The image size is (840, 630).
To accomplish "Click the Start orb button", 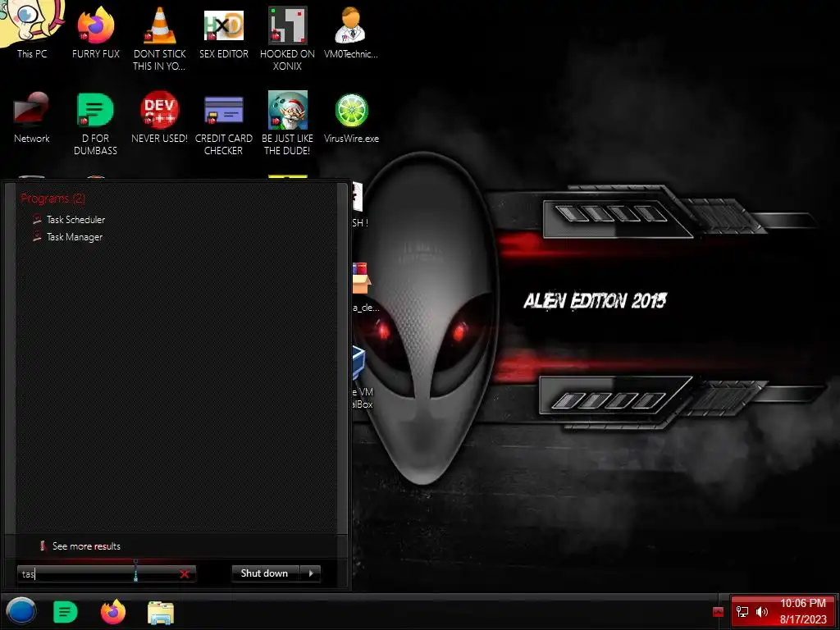I will click(x=21, y=611).
